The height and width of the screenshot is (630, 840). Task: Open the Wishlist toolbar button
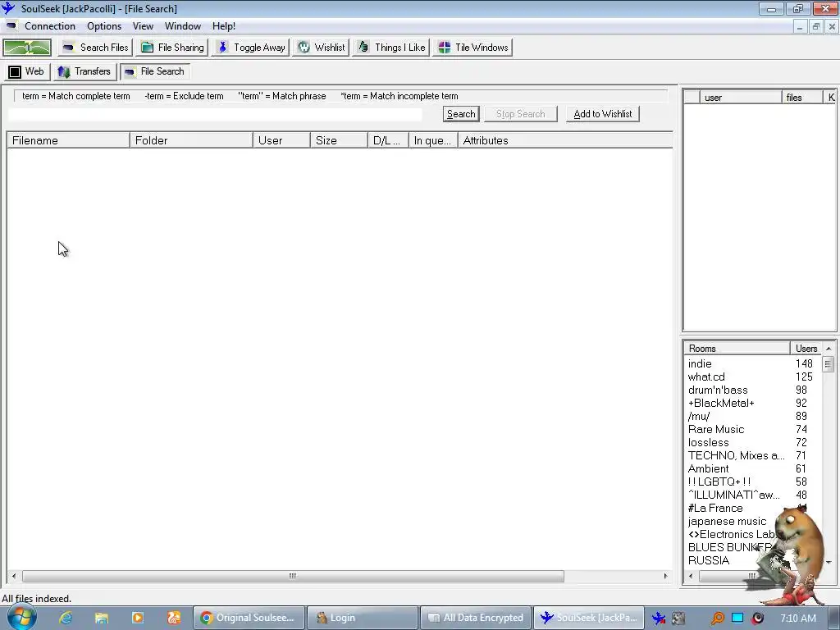pos(321,47)
